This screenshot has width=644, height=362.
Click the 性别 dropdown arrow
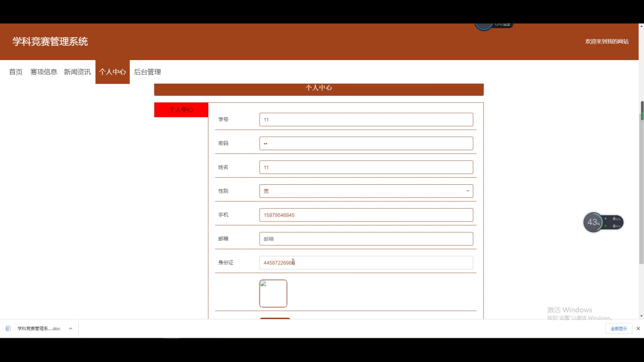(x=468, y=191)
